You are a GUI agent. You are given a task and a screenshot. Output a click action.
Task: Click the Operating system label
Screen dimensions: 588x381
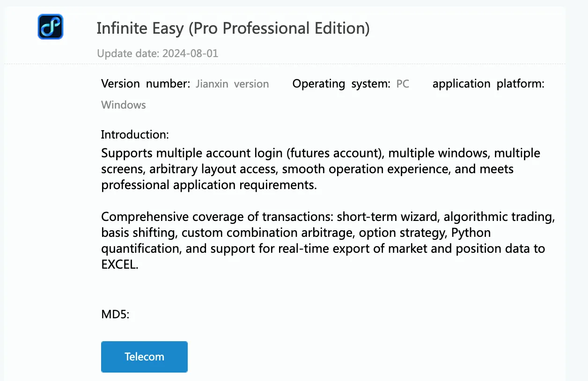tap(341, 84)
